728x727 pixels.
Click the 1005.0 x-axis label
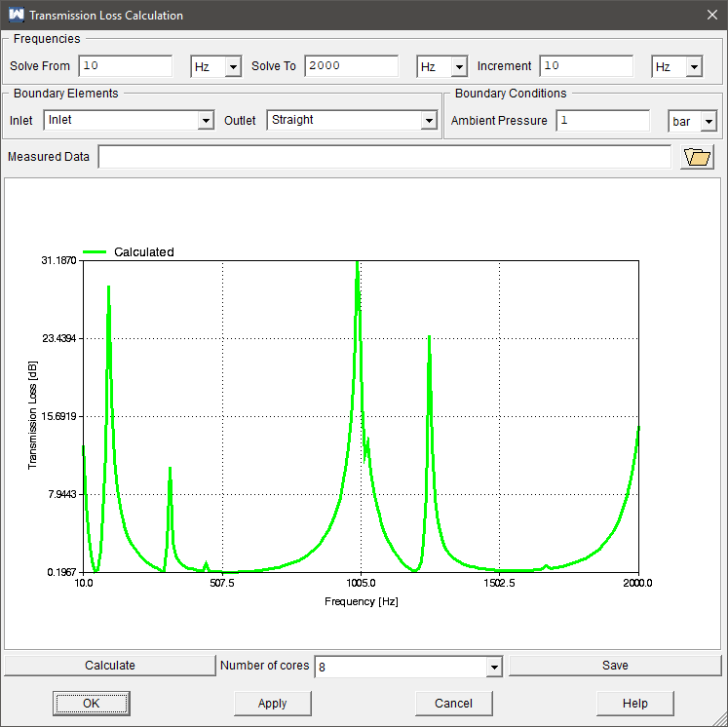[x=361, y=583]
